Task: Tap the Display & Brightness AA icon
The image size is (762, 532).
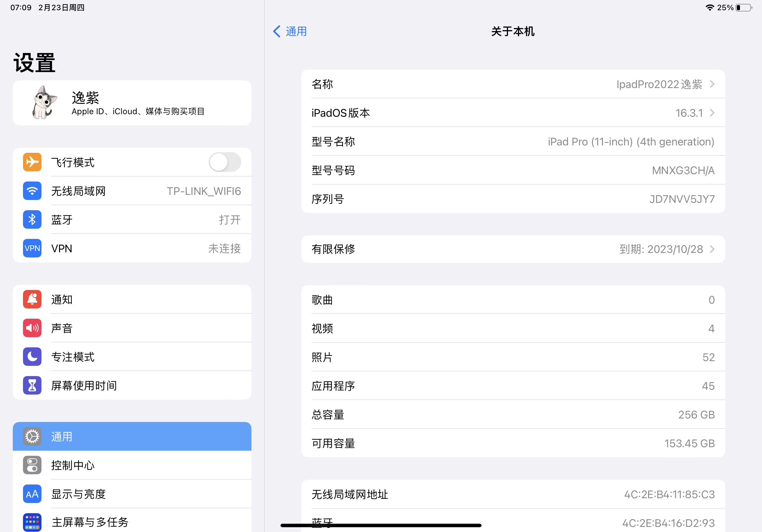Action: pos(32,494)
